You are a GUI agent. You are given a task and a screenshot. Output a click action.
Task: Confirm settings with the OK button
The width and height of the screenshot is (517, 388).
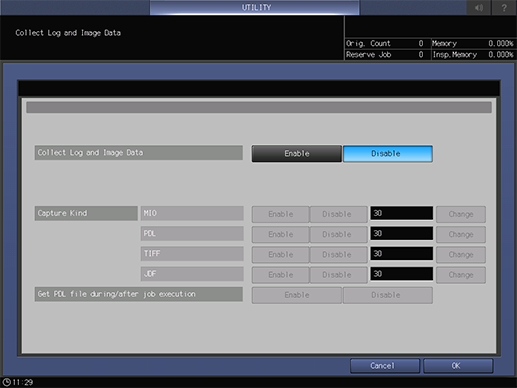458,366
